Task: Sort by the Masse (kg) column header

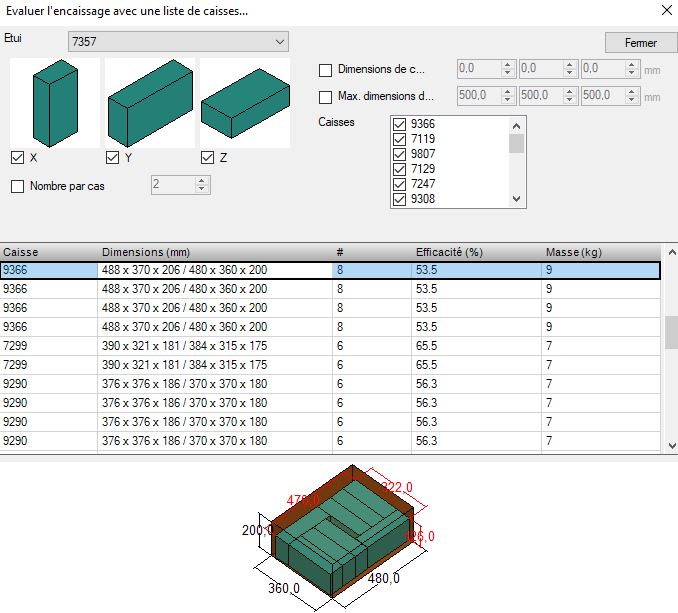Action: click(601, 252)
